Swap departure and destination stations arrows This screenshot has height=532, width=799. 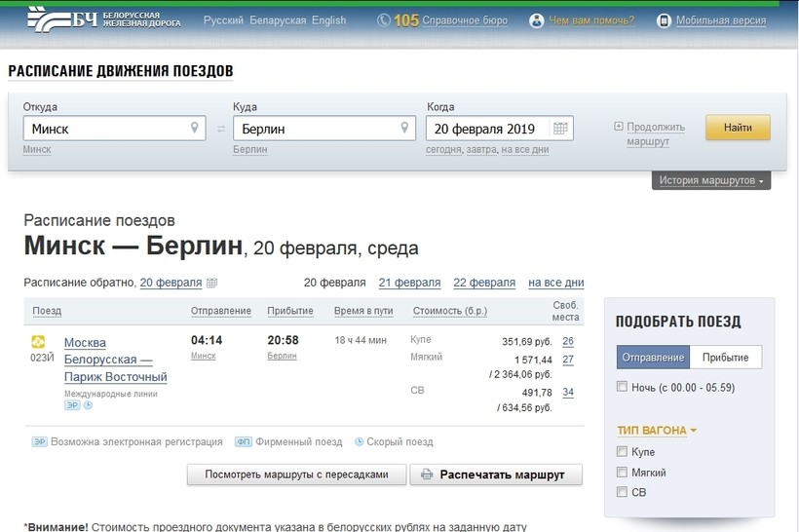click(x=220, y=129)
